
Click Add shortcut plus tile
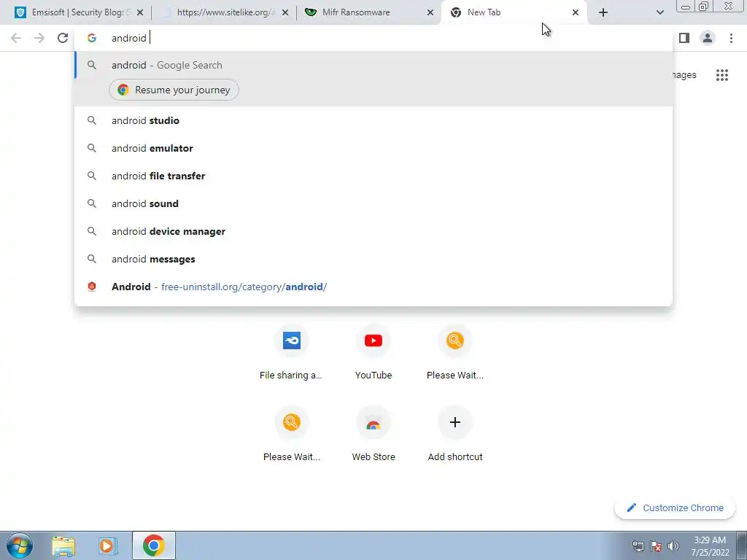click(x=455, y=435)
